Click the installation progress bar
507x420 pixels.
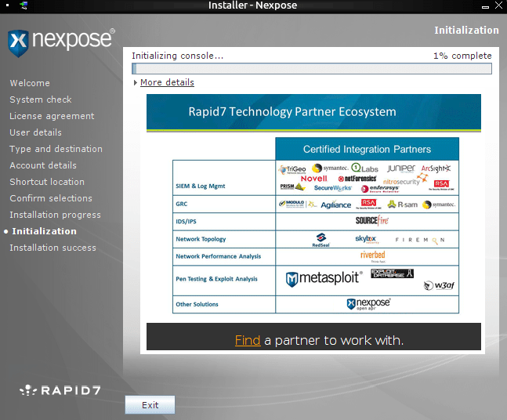pos(312,69)
